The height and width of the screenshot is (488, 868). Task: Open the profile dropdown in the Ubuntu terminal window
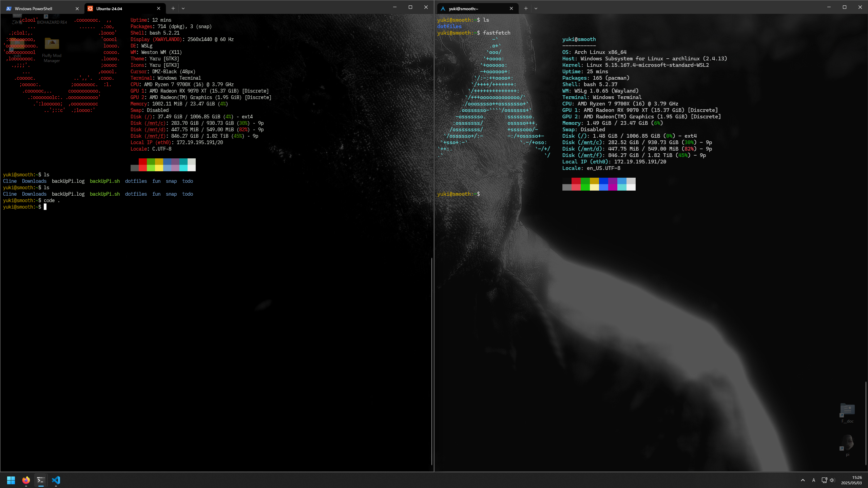183,8
